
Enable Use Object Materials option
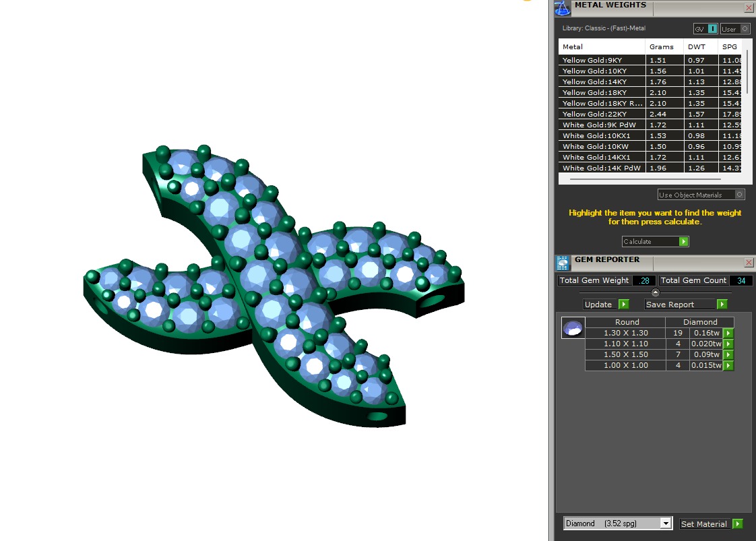pos(701,195)
